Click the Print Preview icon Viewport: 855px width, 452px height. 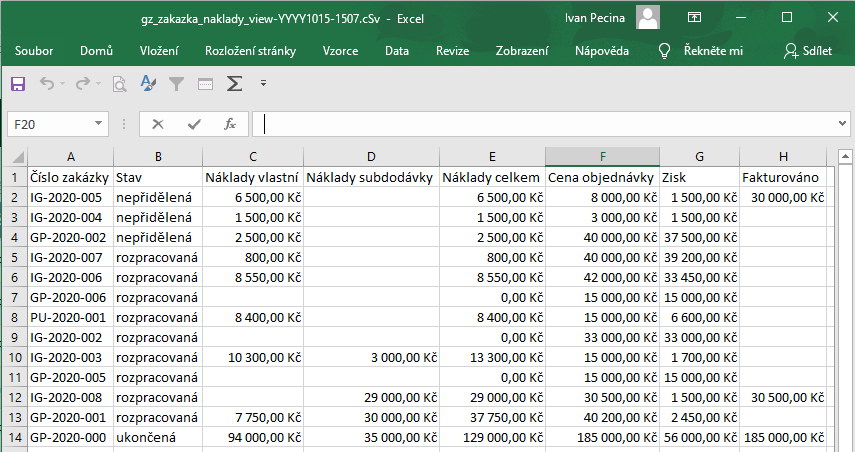point(119,84)
